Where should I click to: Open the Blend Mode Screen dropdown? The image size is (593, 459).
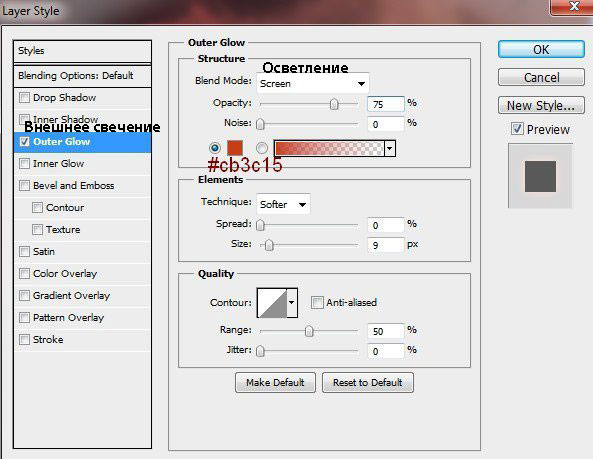312,83
